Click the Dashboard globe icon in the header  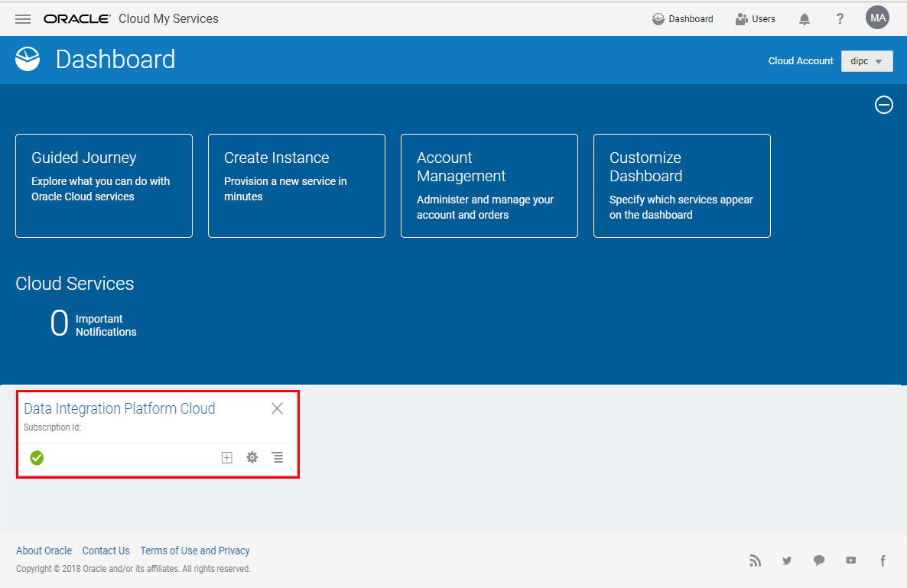tap(659, 18)
